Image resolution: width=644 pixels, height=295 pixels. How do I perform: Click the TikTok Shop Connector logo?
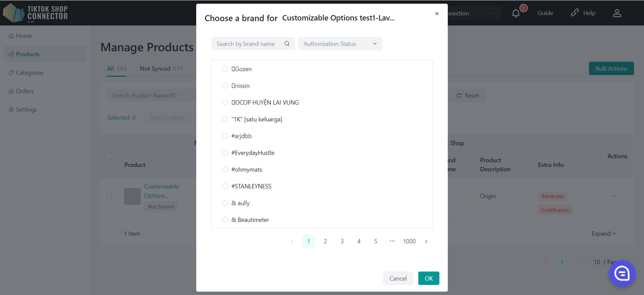coord(35,13)
